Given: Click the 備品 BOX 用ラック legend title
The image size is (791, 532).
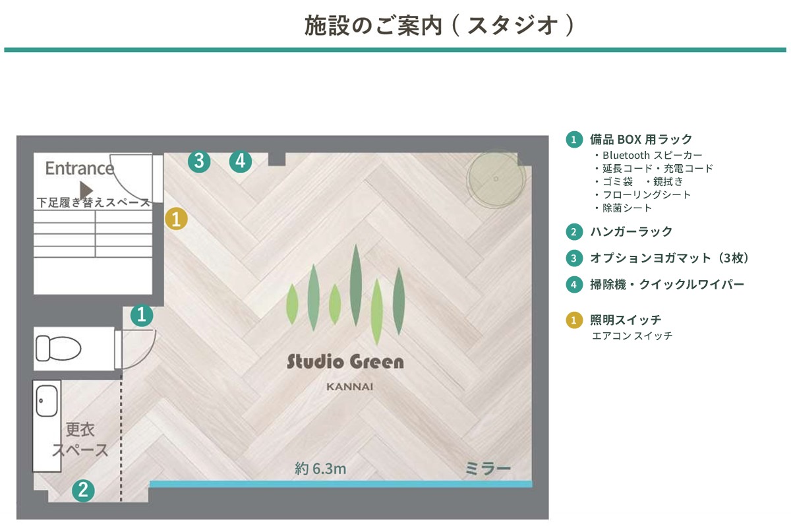Looking at the screenshot, I should 641,139.
